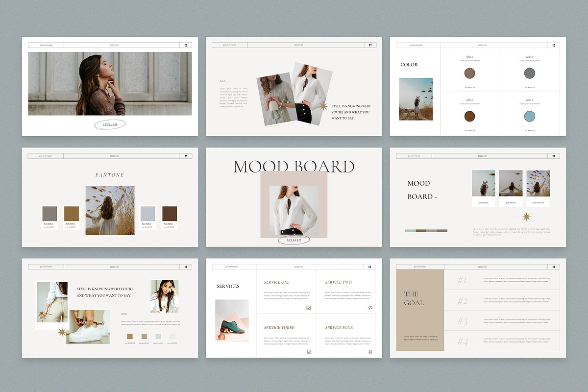588x392 pixels.
Task: Click the '2022/09/07' date on the COLOR slide
Action: (483, 45)
